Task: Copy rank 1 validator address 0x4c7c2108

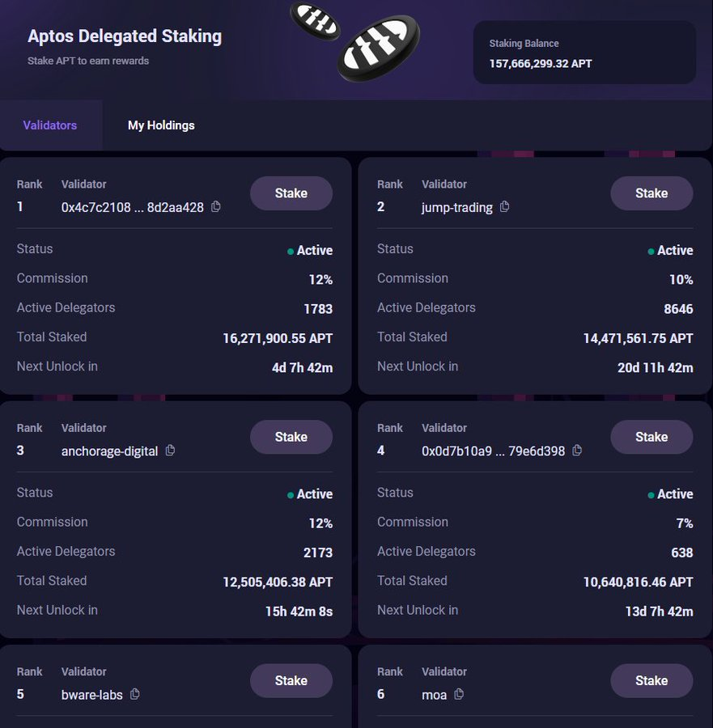Action: pos(216,207)
